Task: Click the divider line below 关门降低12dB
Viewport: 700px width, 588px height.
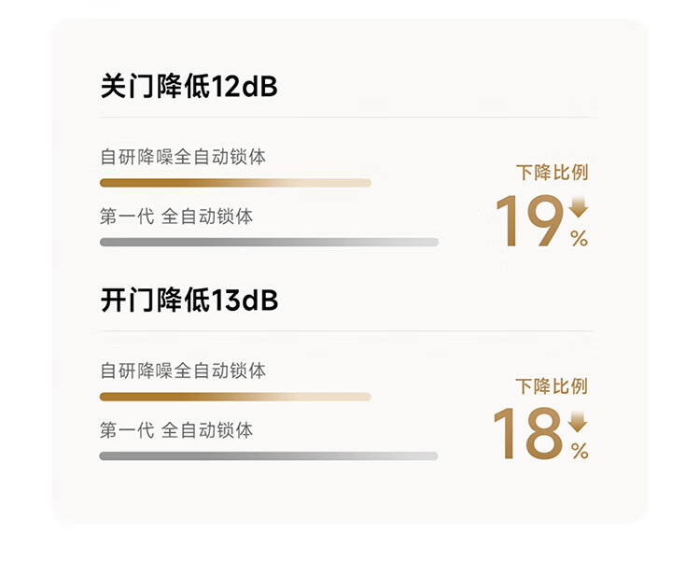Action: pyautogui.click(x=345, y=118)
